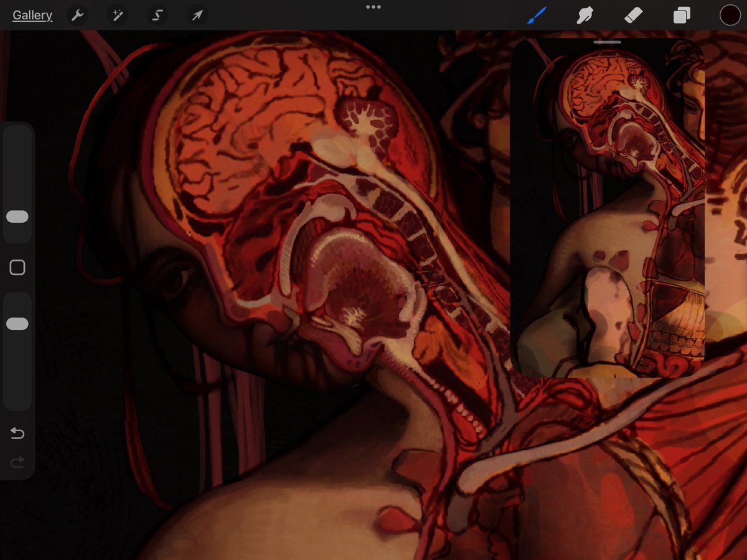
Task: Tap the square modify button in sidebar
Action: coord(17,268)
